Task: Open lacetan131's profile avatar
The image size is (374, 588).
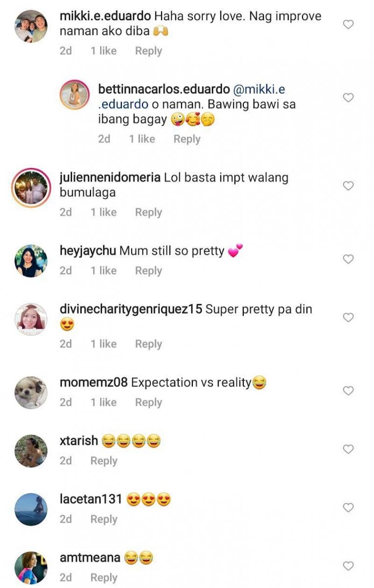Action: coord(31,509)
